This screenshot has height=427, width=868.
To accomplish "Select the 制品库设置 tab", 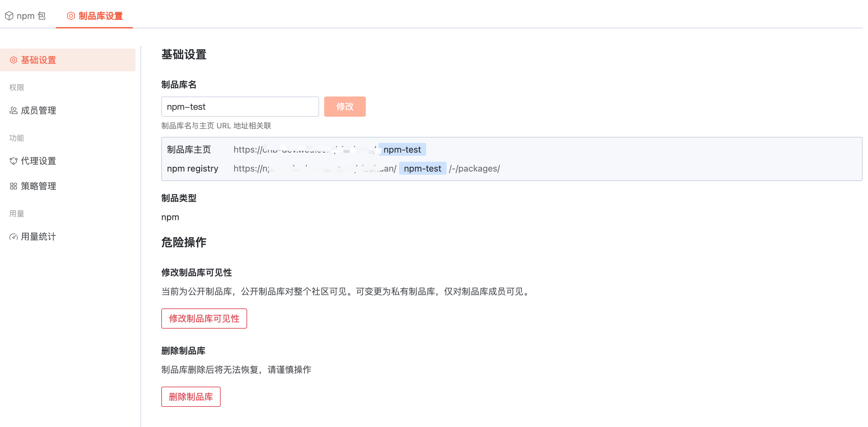I will [x=100, y=16].
